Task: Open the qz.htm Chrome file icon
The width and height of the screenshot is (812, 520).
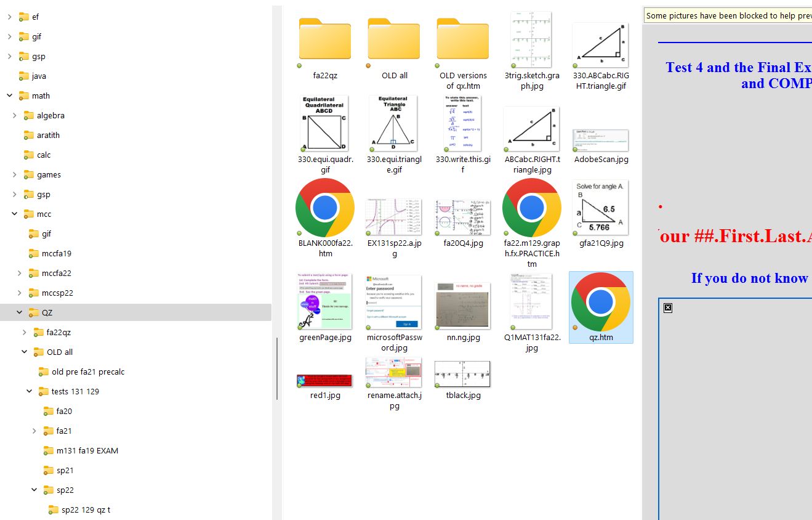Action: [x=600, y=302]
